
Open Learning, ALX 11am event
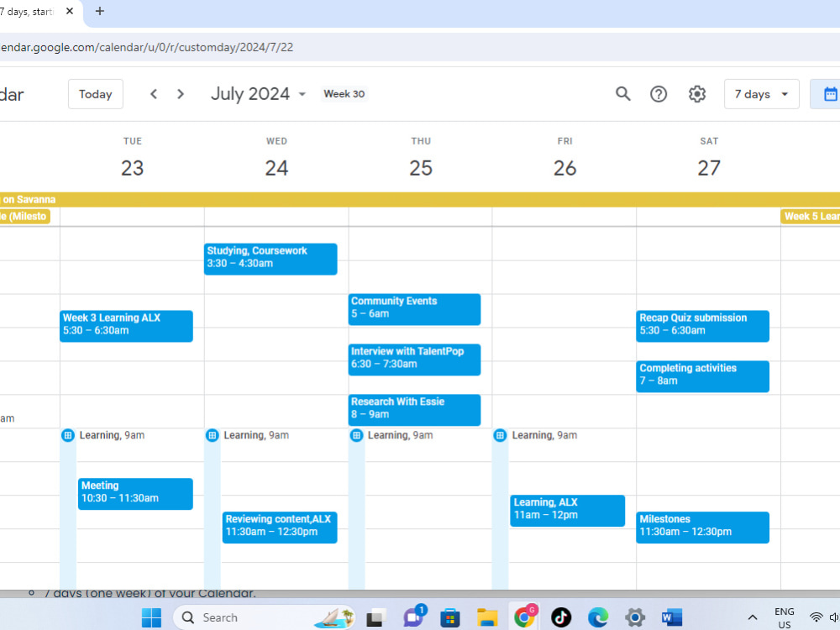click(x=567, y=511)
